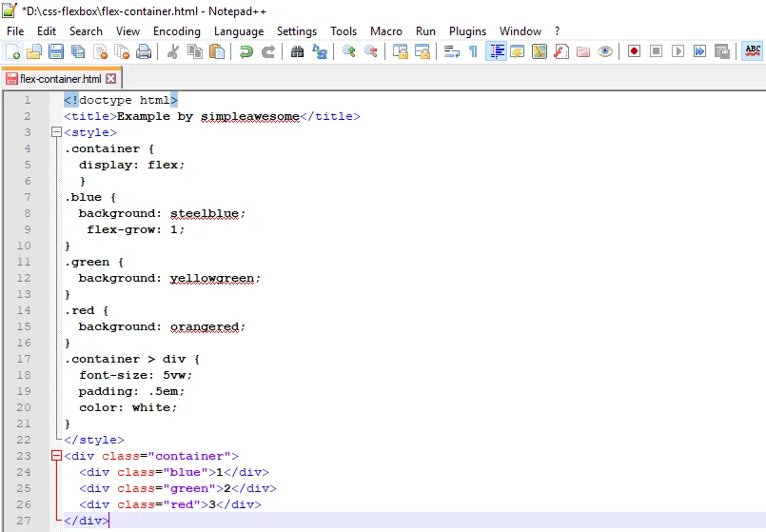766x532 pixels.
Task: Start macro recording with red dot icon
Action: coord(634,51)
